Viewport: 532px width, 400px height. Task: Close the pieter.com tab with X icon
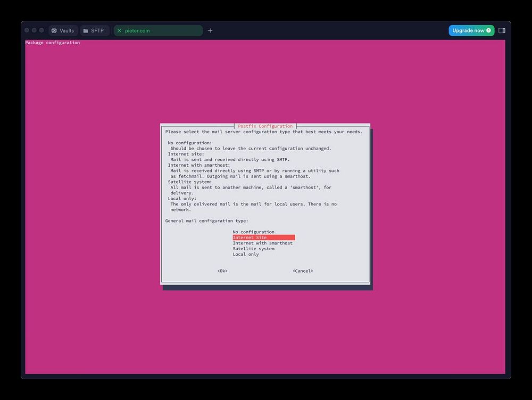119,30
